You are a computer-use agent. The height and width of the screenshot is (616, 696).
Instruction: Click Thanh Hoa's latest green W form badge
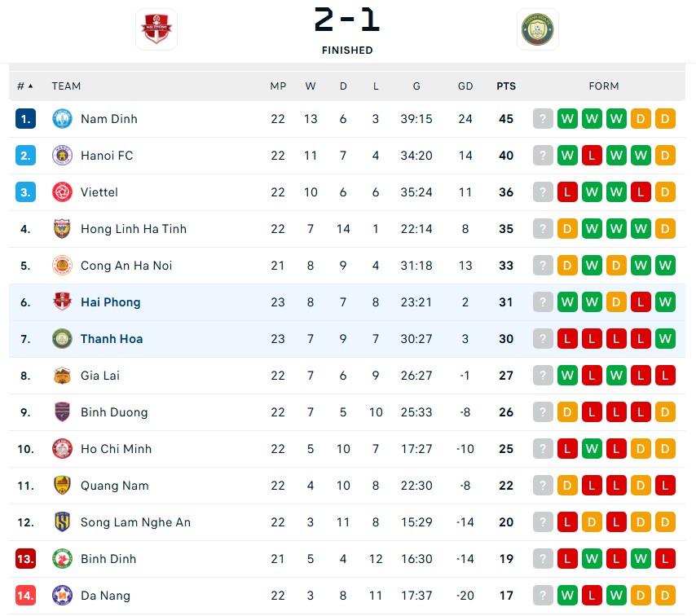665,339
